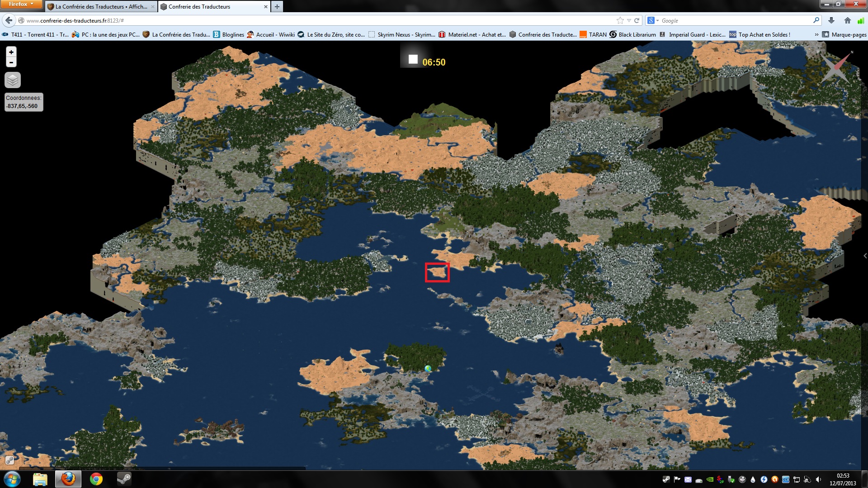Open the Windows Start menu
868x488 pixels.
click(12, 479)
